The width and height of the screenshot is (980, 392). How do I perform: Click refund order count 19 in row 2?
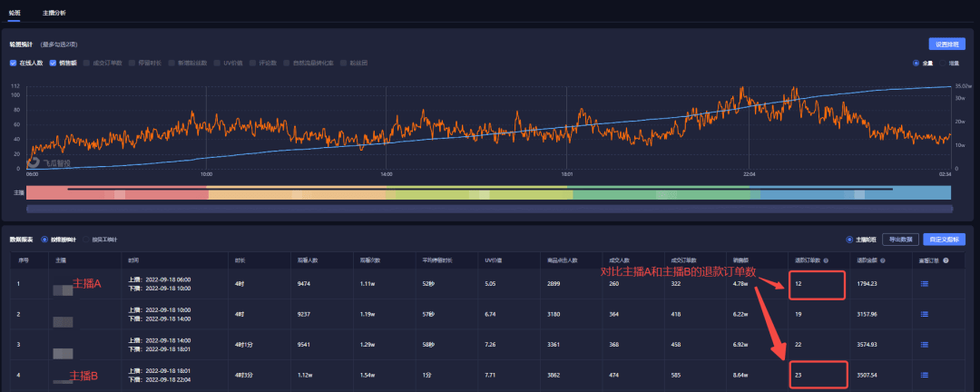799,315
